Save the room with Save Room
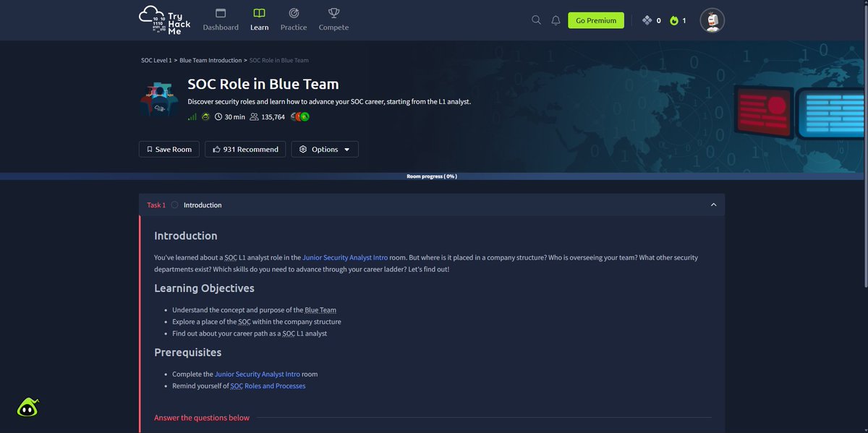Image resolution: width=868 pixels, height=433 pixels. click(169, 149)
